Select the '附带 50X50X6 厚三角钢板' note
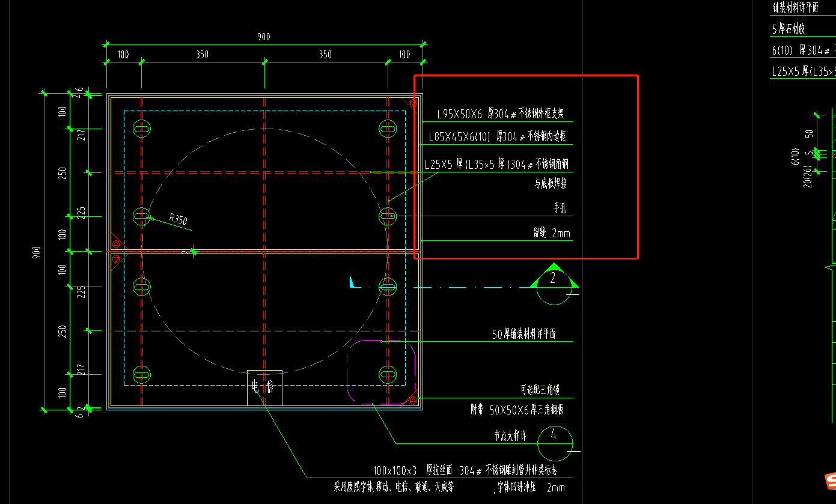This screenshot has width=836, height=504. click(x=517, y=410)
